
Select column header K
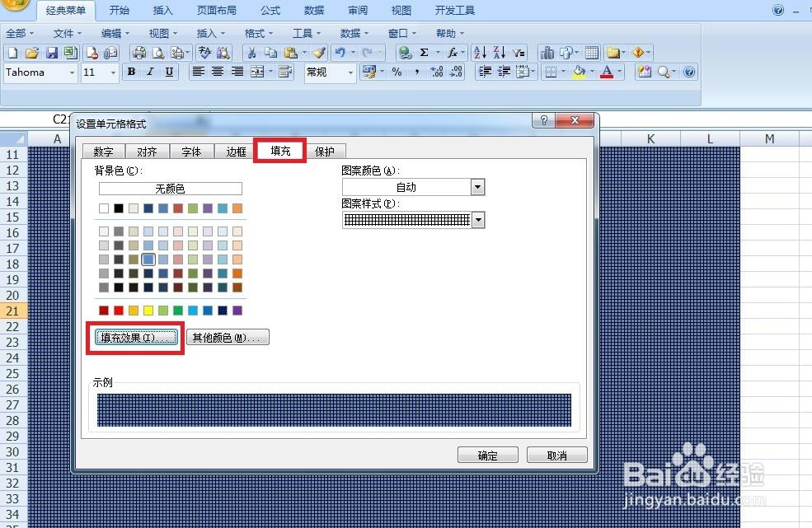(650, 138)
